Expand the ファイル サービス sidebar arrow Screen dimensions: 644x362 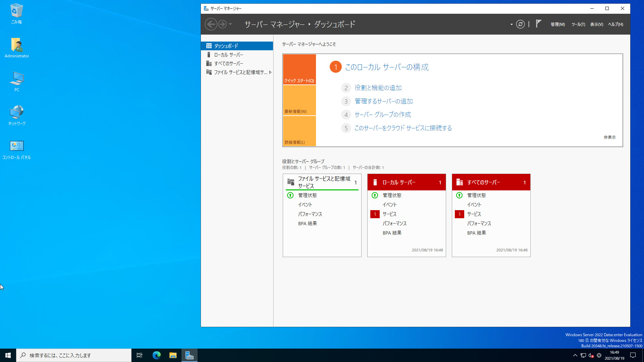click(x=270, y=72)
